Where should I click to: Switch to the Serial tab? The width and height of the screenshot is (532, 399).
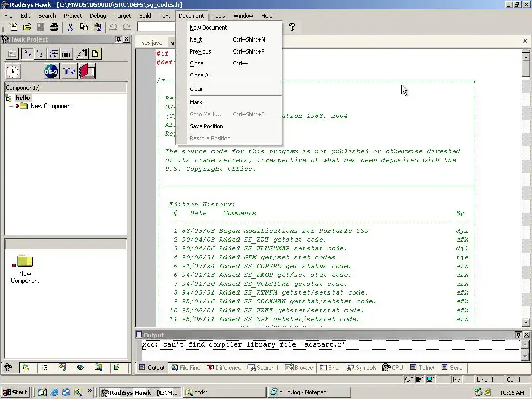453,368
